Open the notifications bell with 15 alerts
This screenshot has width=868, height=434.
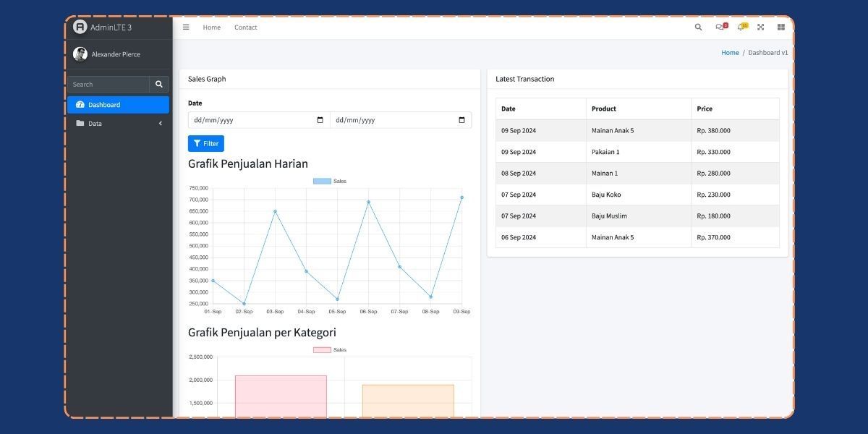point(740,27)
